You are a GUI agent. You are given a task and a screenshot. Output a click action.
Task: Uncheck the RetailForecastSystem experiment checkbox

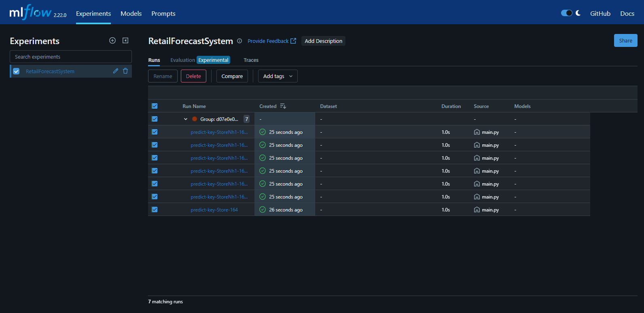click(16, 71)
